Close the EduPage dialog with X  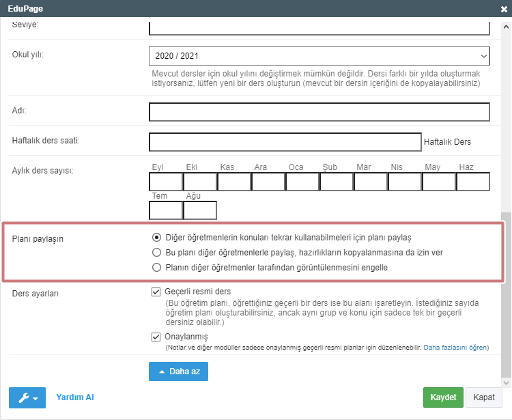(504, 9)
